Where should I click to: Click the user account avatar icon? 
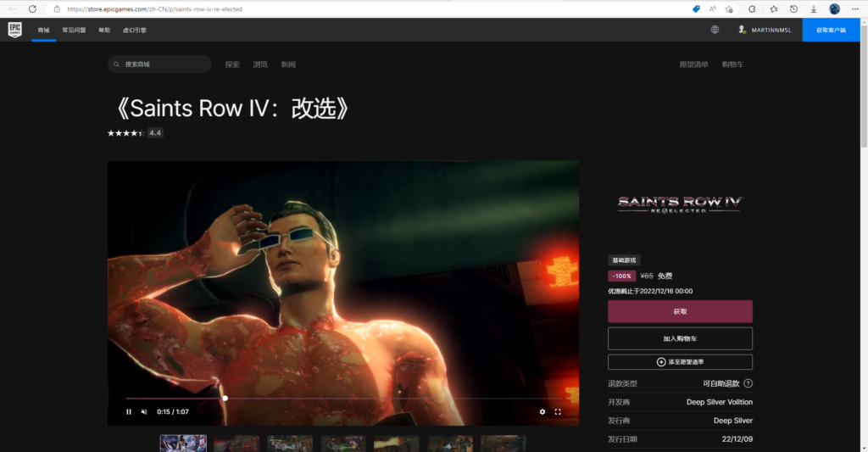tap(742, 30)
